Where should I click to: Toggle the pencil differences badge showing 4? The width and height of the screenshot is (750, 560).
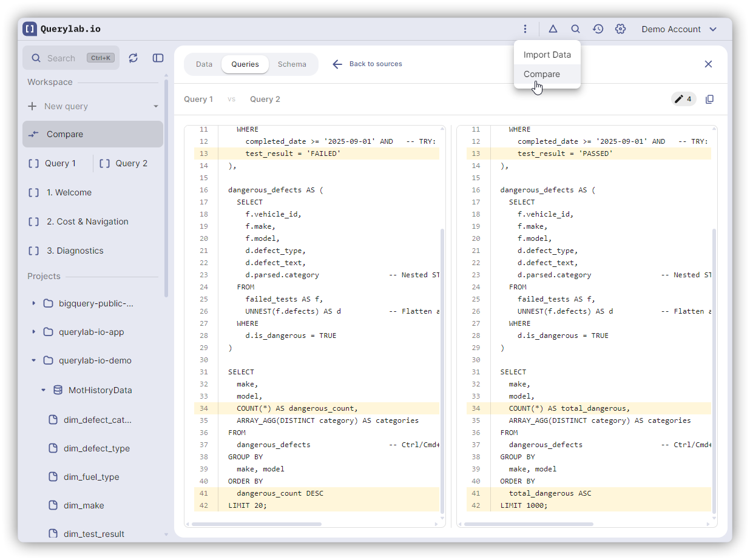click(683, 99)
